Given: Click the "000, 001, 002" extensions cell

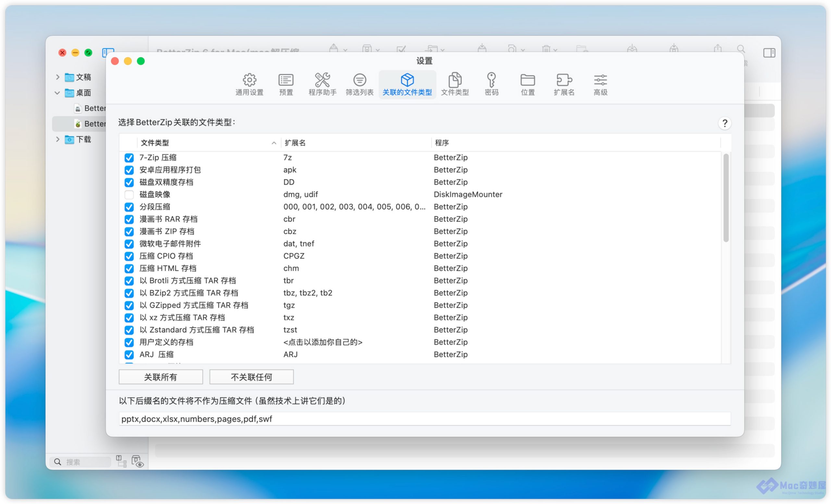Looking at the screenshot, I should pos(354,207).
